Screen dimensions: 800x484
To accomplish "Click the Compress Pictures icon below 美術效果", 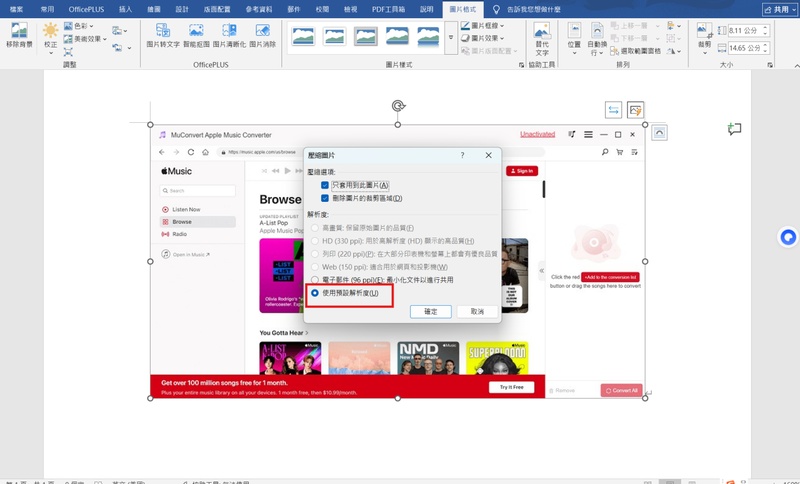I will [68, 52].
